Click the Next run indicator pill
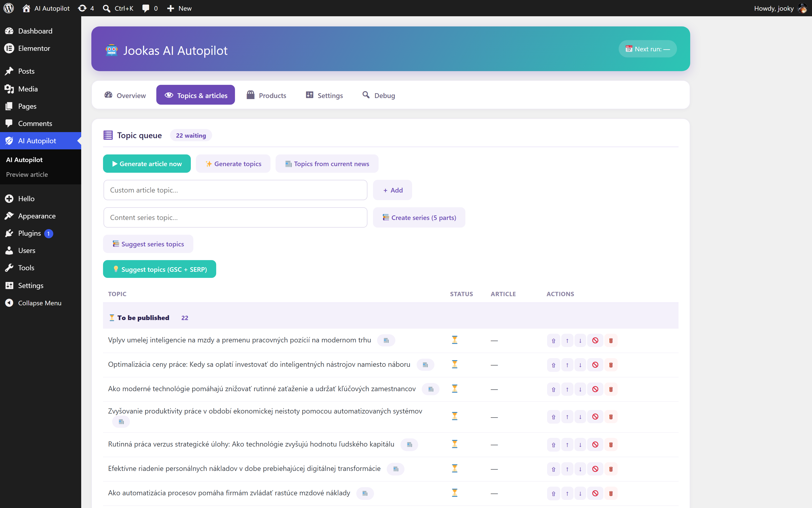This screenshot has width=812, height=508. pyautogui.click(x=647, y=49)
